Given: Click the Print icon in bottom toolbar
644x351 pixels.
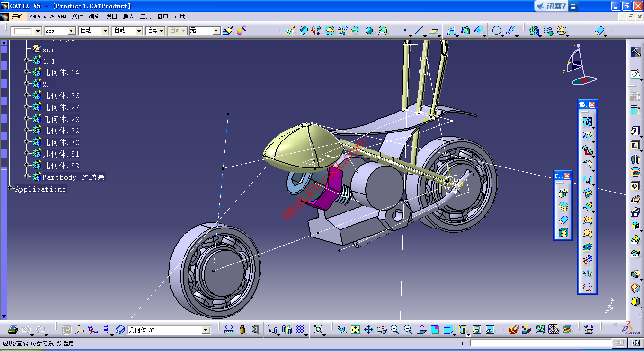Looking at the screenshot, I should tap(13, 330).
